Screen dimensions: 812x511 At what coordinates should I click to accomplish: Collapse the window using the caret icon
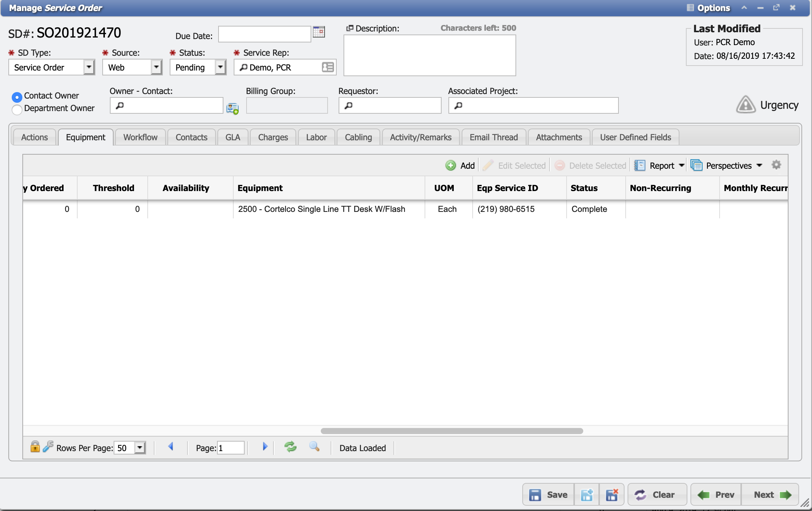click(744, 8)
